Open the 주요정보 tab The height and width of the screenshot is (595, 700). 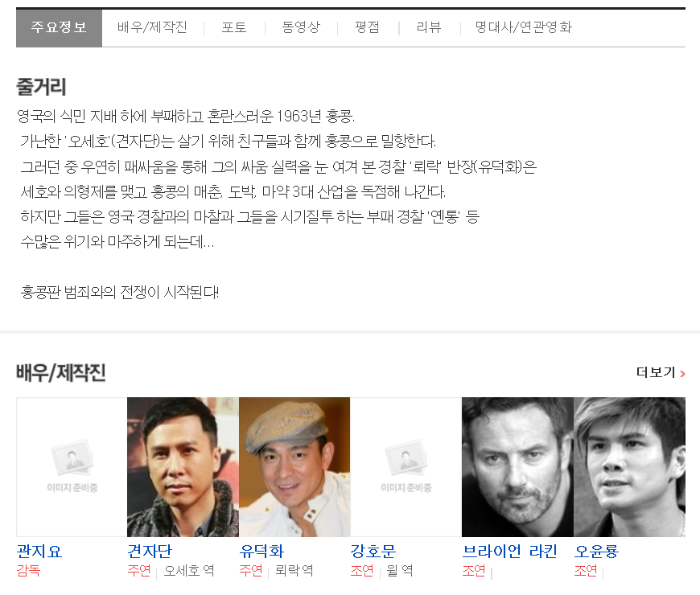click(59, 27)
